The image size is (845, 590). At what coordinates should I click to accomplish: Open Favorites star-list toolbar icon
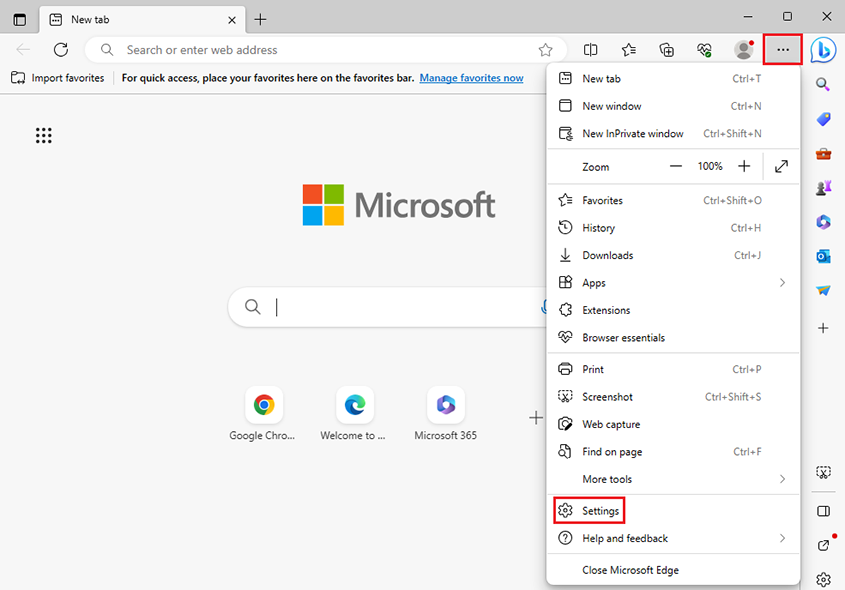pos(628,50)
